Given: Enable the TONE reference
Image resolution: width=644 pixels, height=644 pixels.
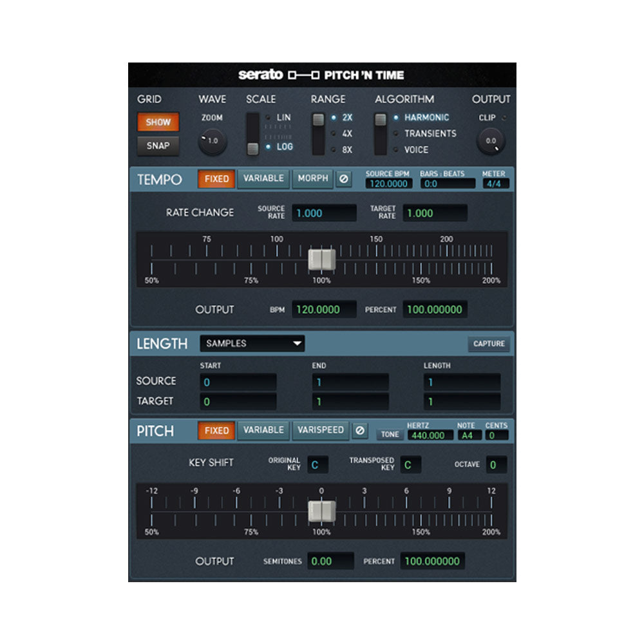Looking at the screenshot, I should [389, 434].
